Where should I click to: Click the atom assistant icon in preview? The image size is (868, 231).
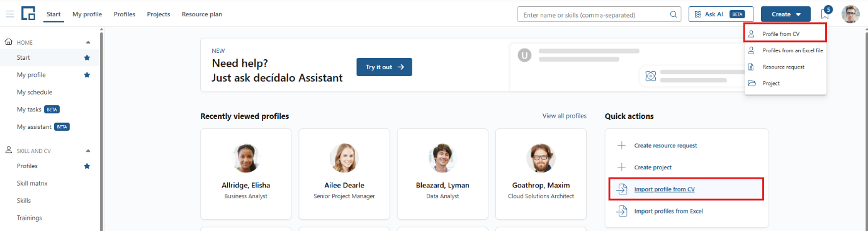click(x=651, y=76)
